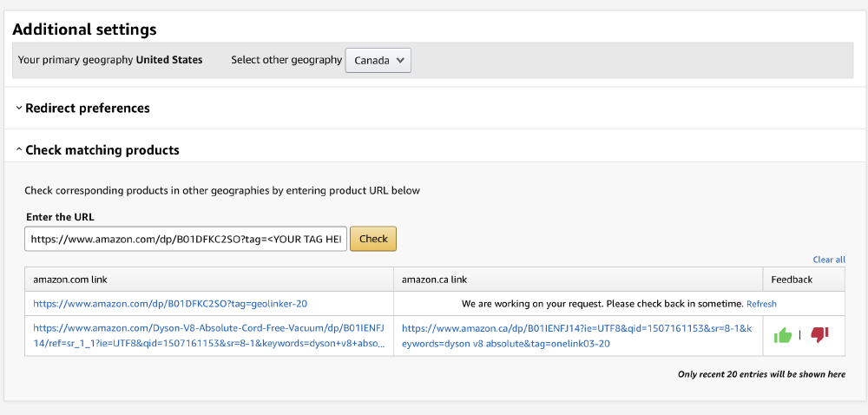Click the green thumbs up feedback icon

[783, 335]
